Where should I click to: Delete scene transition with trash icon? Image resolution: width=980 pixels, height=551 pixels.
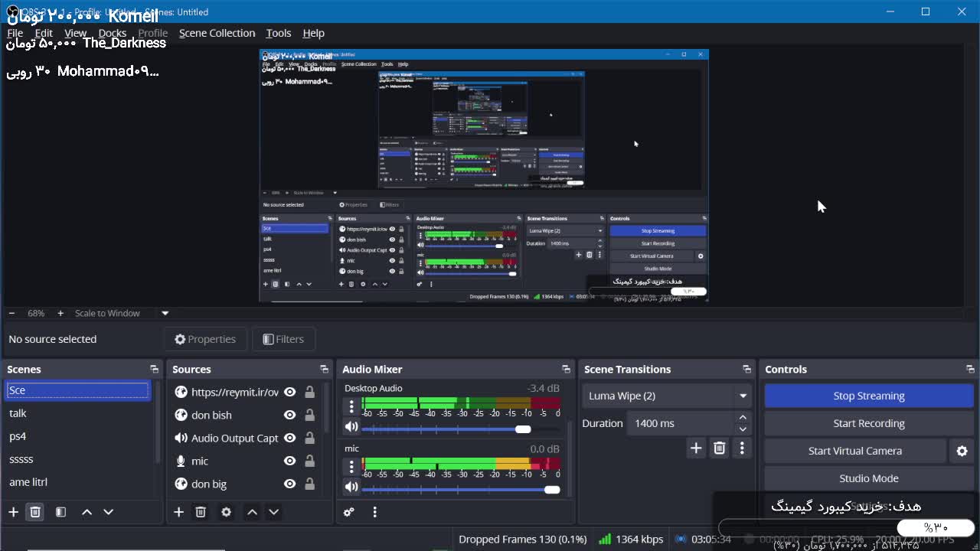719,448
